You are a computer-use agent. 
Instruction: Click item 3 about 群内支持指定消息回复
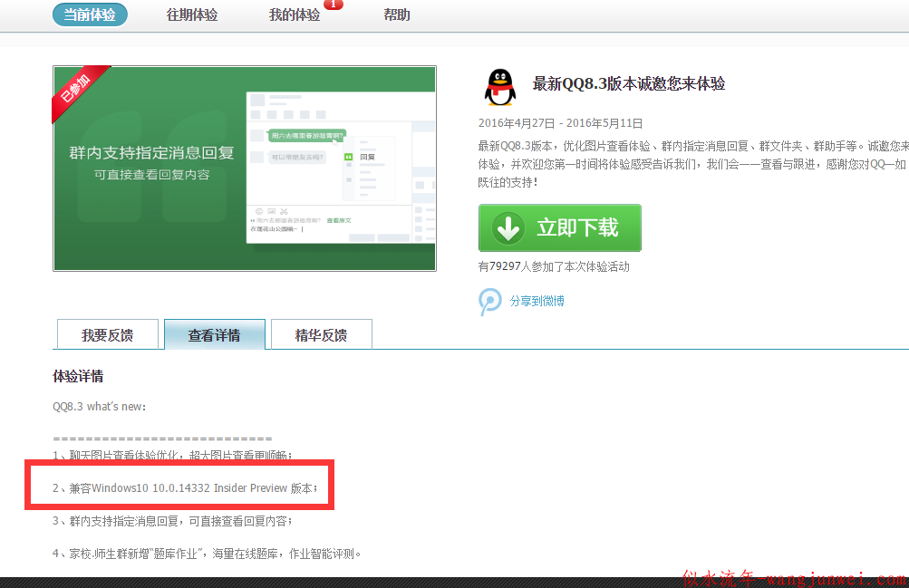click(x=172, y=521)
